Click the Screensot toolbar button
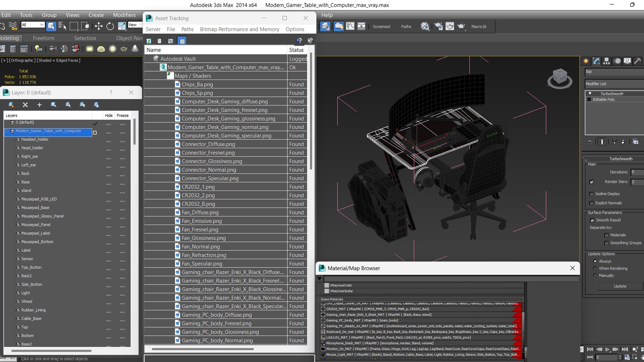 tap(382, 26)
